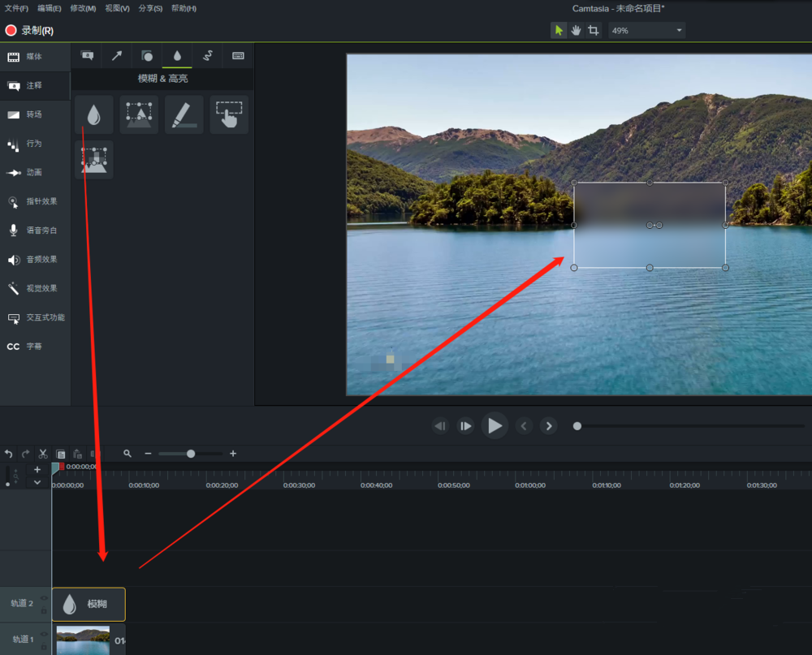Viewport: 812px width, 655px height.
Task: Expand track height with the plus chevron
Action: 37,469
